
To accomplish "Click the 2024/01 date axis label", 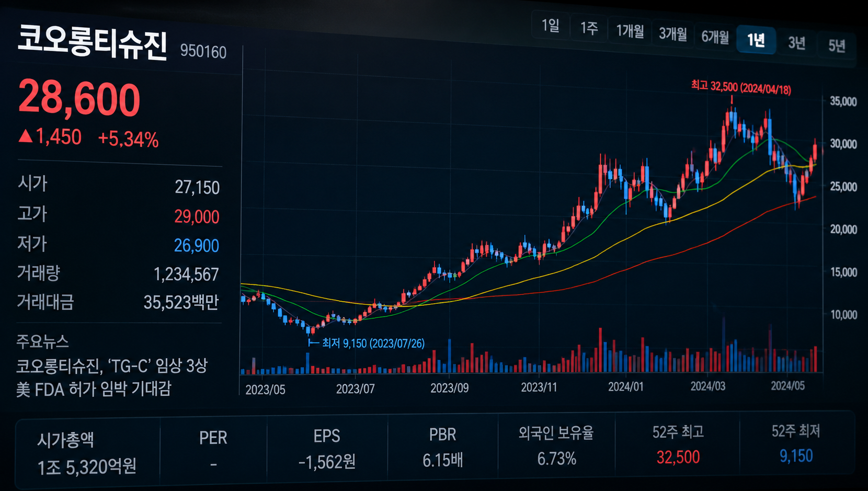I will pyautogui.click(x=626, y=386).
